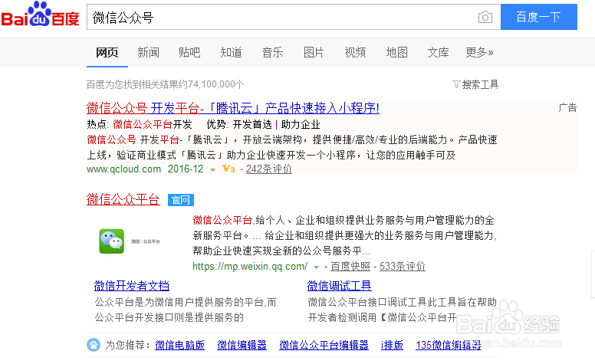Click the 广告 label
This screenshot has height=364, width=595.
[567, 108]
